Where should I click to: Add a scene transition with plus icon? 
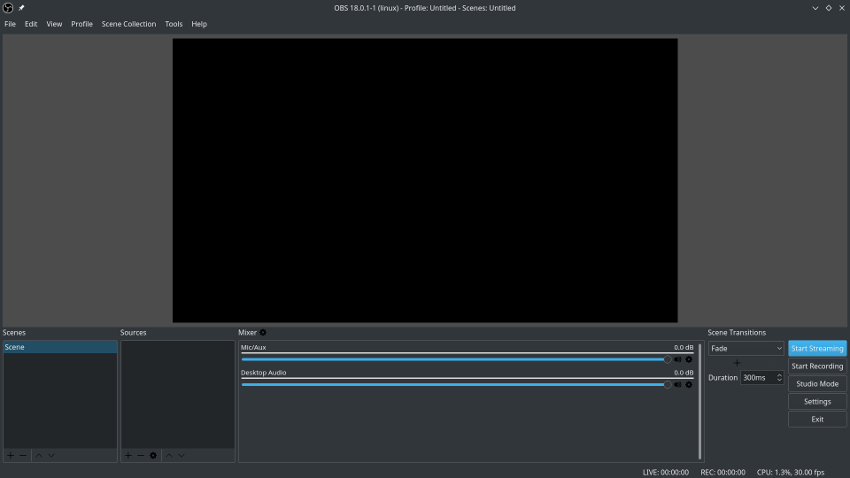pyautogui.click(x=737, y=363)
